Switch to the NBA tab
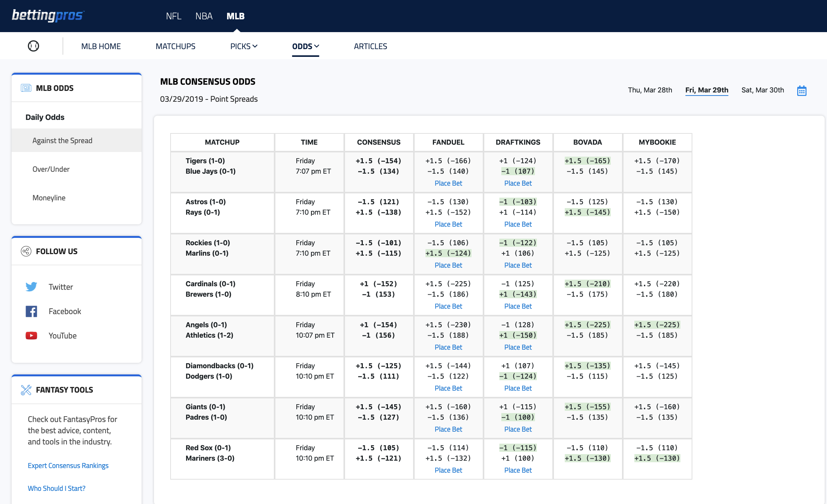 pyautogui.click(x=204, y=16)
